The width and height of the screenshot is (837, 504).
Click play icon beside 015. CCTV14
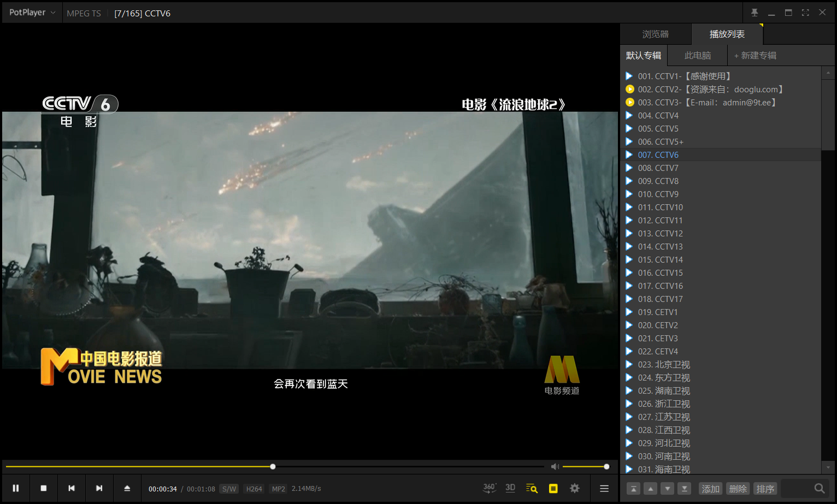pos(629,259)
